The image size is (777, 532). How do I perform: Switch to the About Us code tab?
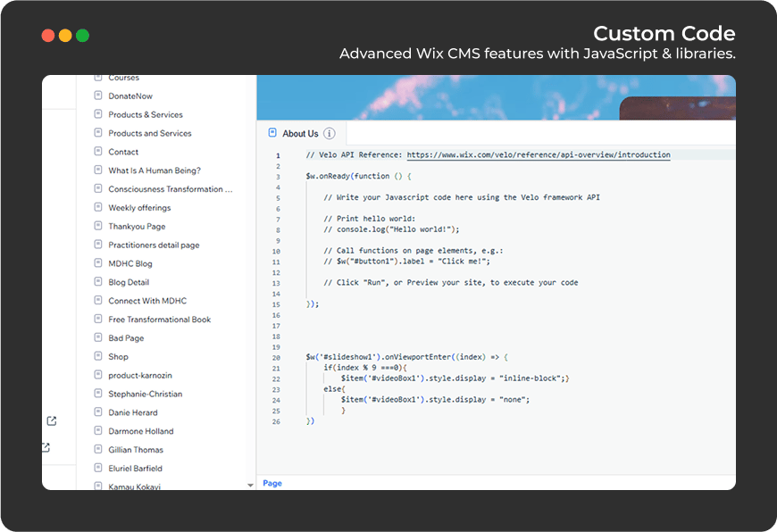coord(302,133)
